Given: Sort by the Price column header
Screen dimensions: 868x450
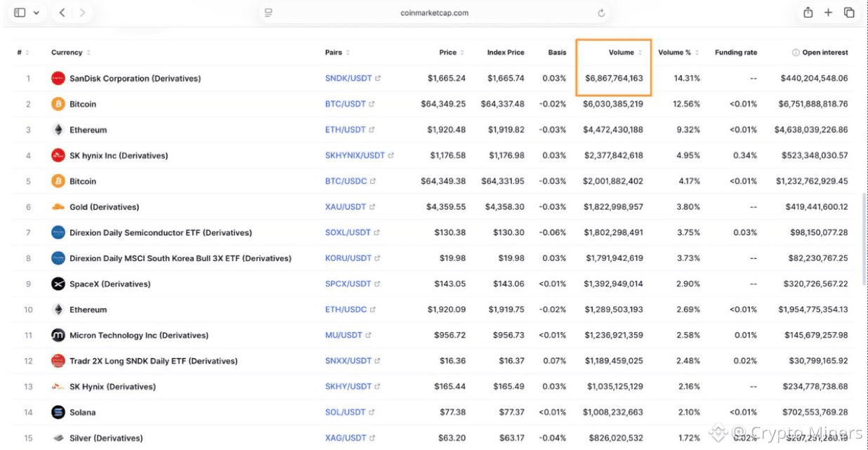Looking at the screenshot, I should pyautogui.click(x=452, y=53).
